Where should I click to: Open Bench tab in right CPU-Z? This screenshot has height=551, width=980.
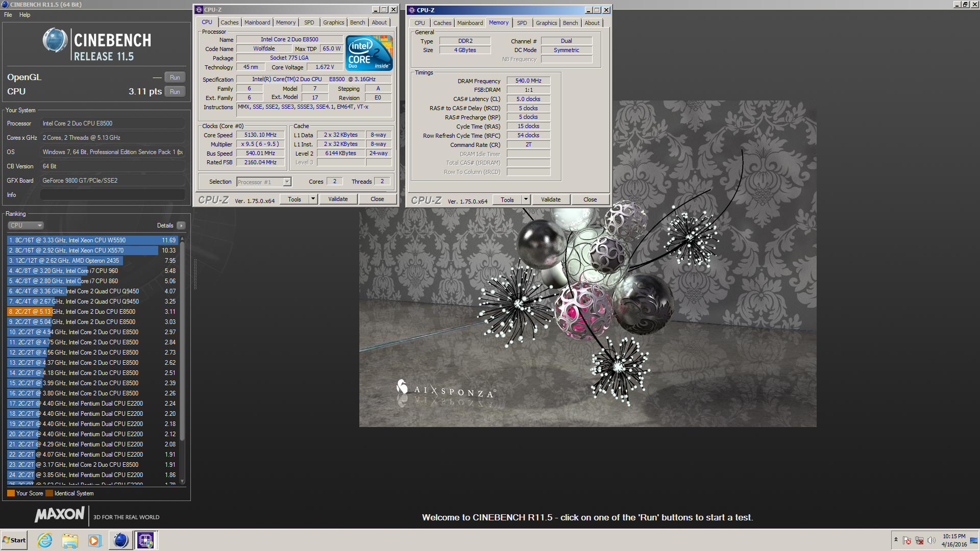coord(571,23)
